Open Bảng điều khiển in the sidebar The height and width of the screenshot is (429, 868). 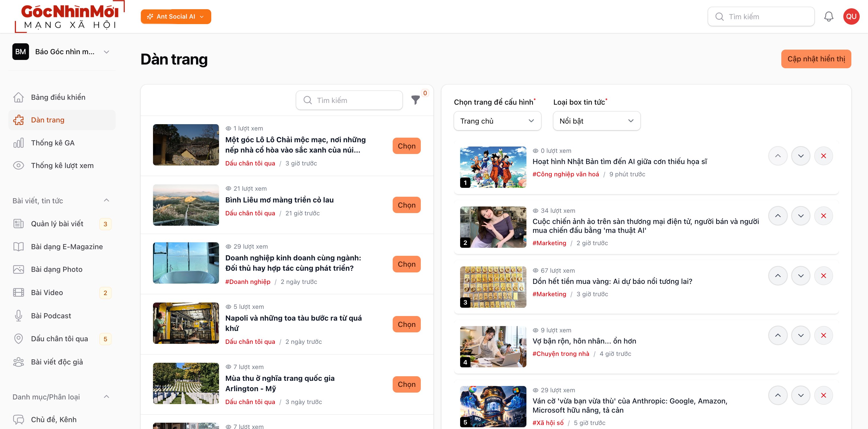[62, 97]
